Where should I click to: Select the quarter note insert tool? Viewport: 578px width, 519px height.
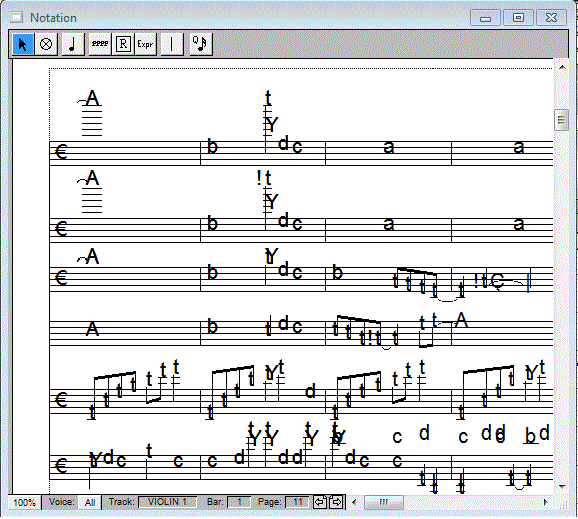pos(73,44)
